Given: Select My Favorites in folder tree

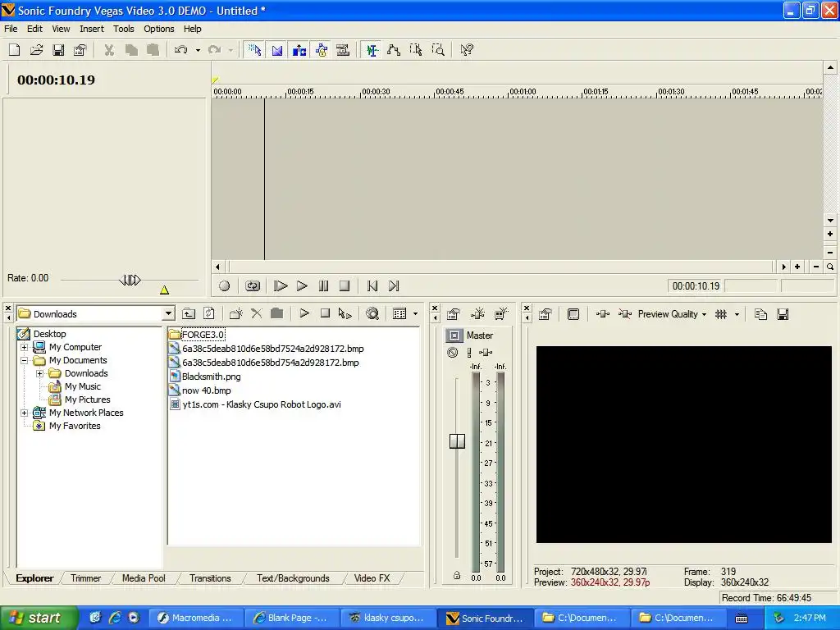Looking at the screenshot, I should coord(75,426).
